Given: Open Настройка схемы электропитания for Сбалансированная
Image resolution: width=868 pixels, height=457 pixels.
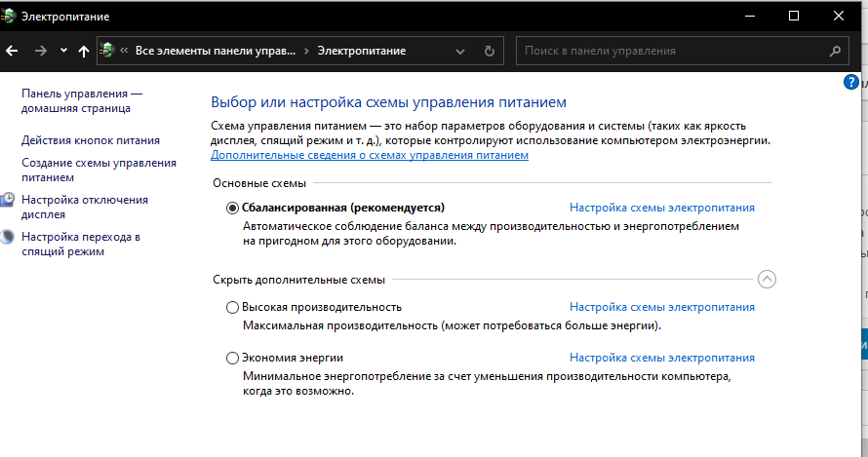Looking at the screenshot, I should (662, 208).
